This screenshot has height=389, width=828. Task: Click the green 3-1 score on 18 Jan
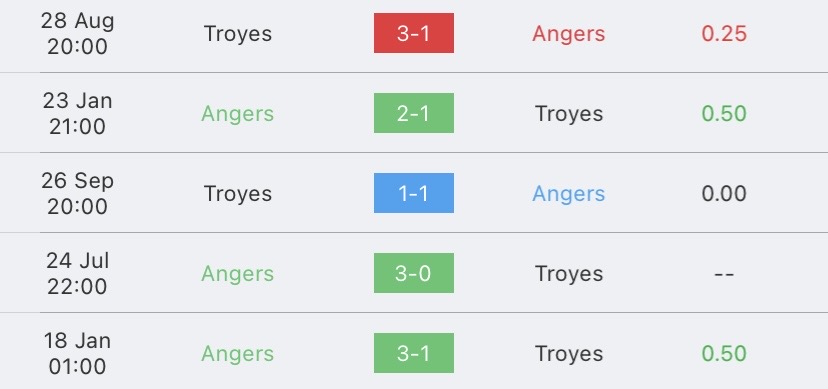(413, 353)
